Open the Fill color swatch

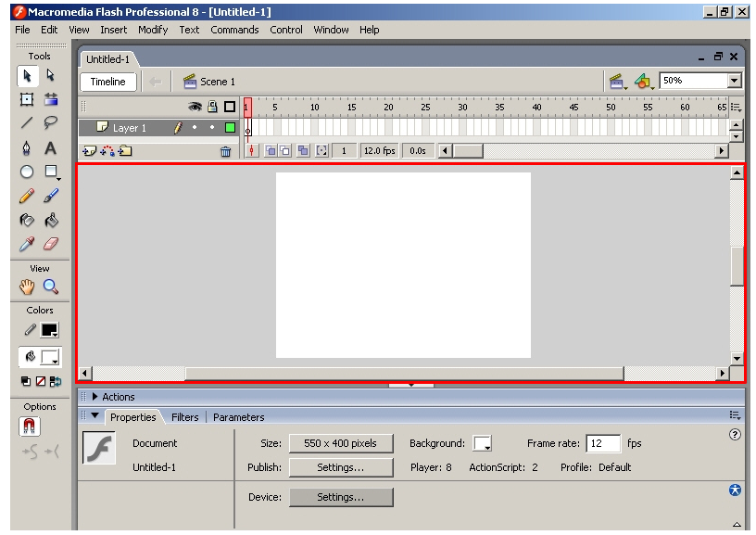tap(50, 358)
